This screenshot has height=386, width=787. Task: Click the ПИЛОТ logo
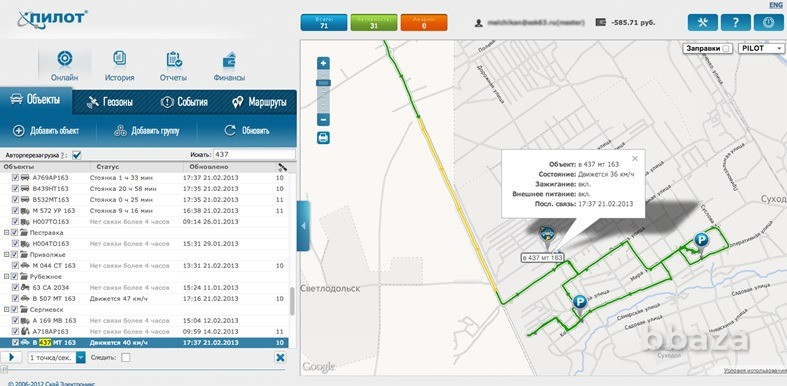click(52, 19)
